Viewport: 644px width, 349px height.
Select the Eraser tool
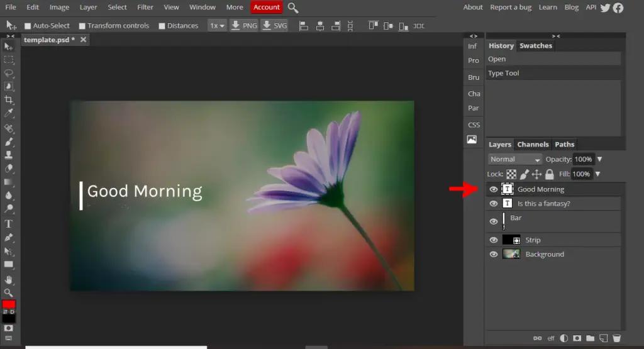tap(8, 169)
